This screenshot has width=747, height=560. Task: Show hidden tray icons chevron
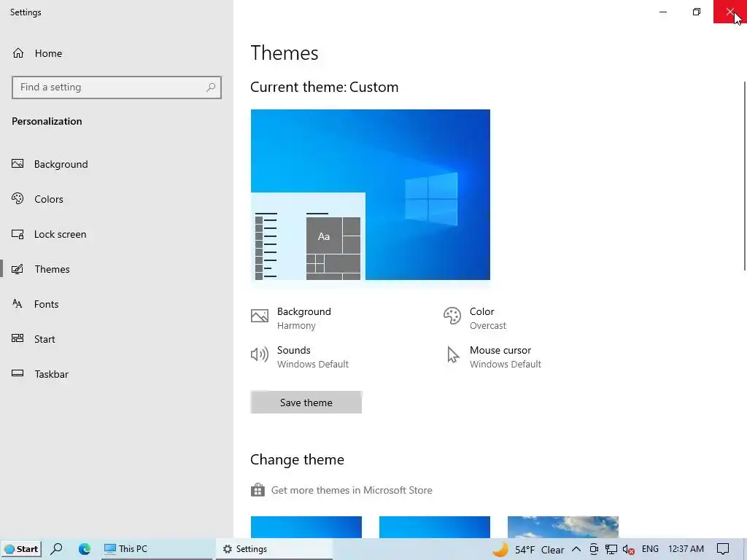point(576,549)
